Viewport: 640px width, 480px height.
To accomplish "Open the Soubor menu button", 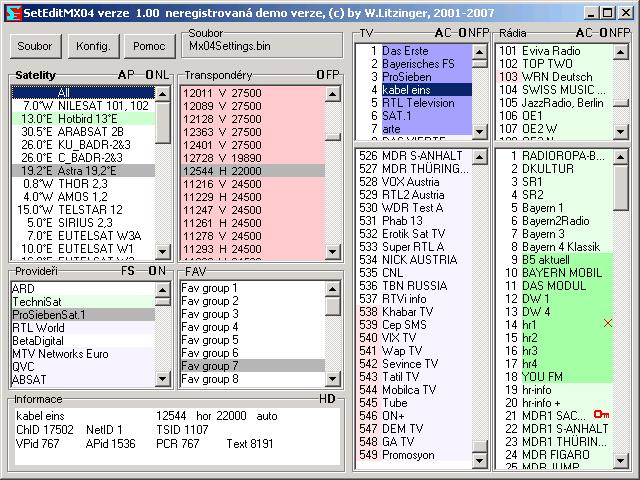I will click(x=36, y=46).
